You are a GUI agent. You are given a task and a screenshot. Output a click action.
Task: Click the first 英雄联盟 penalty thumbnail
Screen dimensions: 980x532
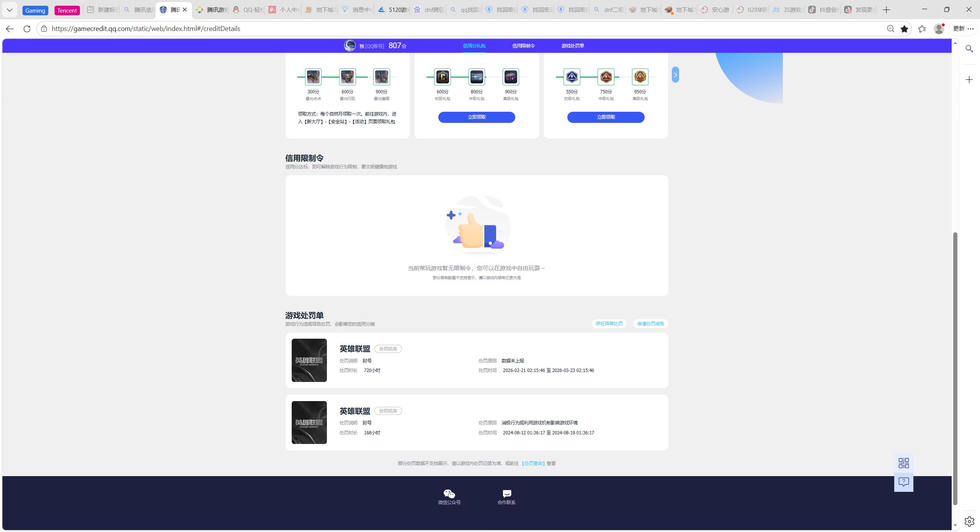click(309, 360)
